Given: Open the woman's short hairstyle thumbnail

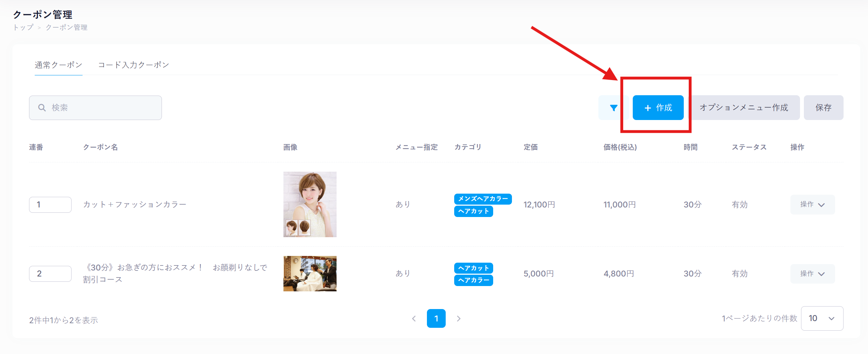Looking at the screenshot, I should [x=310, y=204].
